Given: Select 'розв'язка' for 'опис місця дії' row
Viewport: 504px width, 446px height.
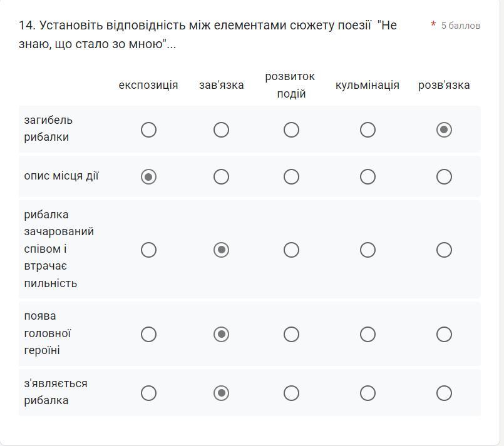Looking at the screenshot, I should (444, 176).
